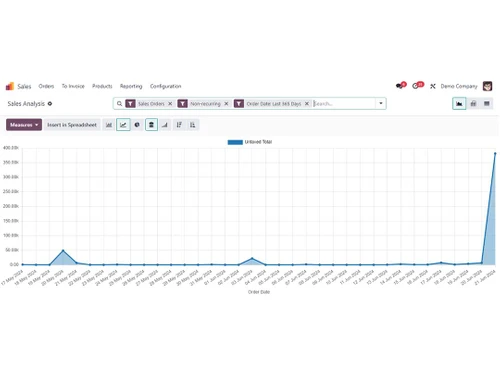Remove the Non-recurring filter
The height and width of the screenshot is (375, 500).
point(226,104)
